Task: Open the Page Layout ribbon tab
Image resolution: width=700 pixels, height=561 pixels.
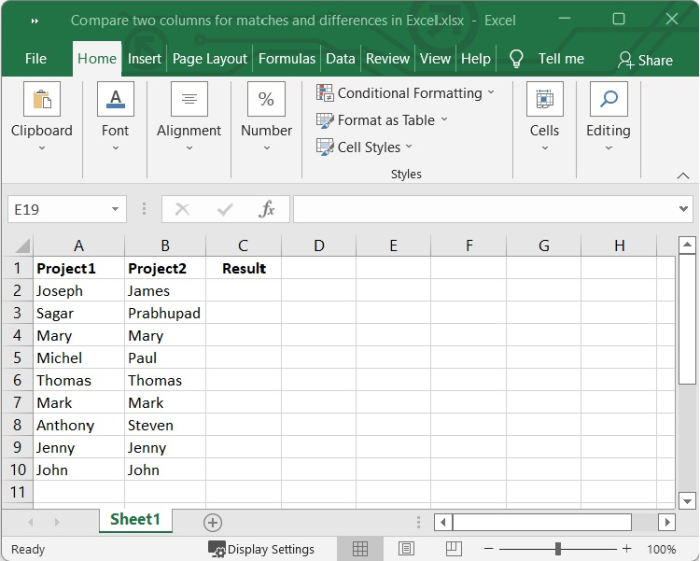Action: 210,59
